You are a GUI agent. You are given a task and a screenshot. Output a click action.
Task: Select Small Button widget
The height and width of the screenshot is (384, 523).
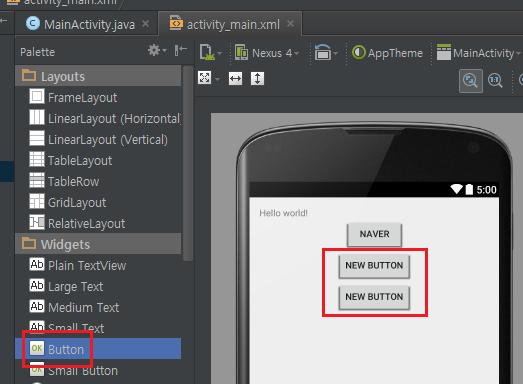[x=98, y=370]
